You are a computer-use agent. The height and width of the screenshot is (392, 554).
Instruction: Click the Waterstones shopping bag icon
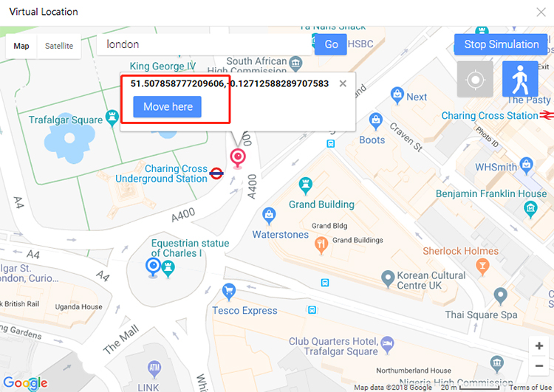269,216
